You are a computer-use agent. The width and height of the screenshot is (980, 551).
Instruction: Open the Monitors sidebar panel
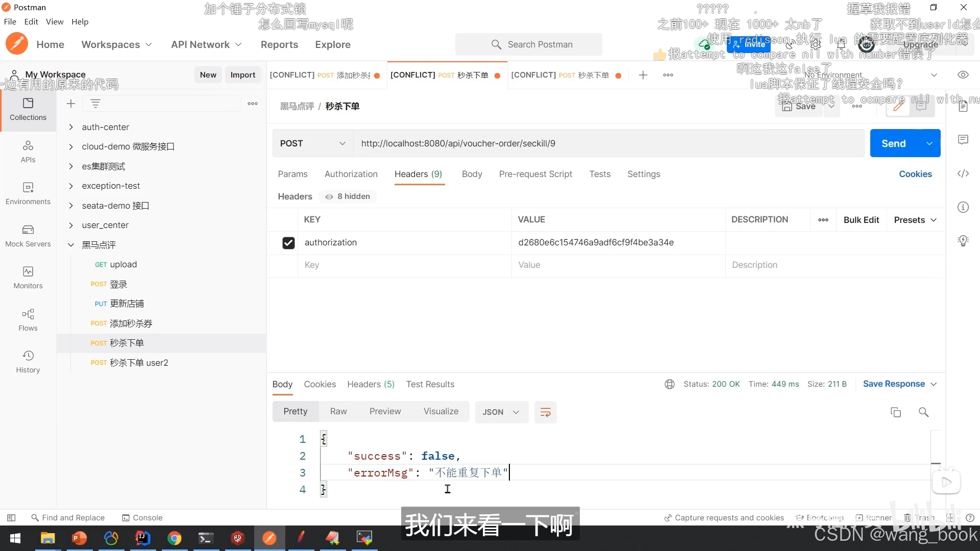point(28,278)
